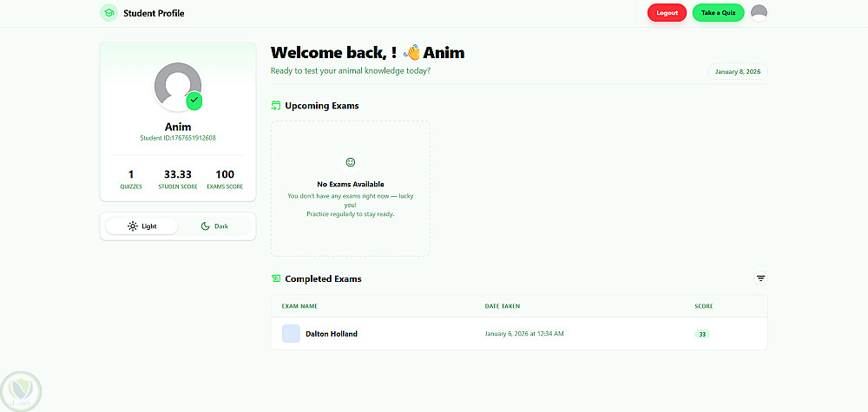This screenshot has height=412, width=868.
Task: Log out using the red Logout button
Action: tap(667, 13)
